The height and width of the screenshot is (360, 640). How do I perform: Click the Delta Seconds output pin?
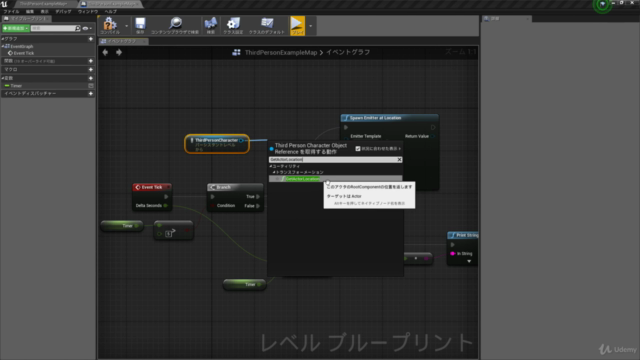click(165, 206)
